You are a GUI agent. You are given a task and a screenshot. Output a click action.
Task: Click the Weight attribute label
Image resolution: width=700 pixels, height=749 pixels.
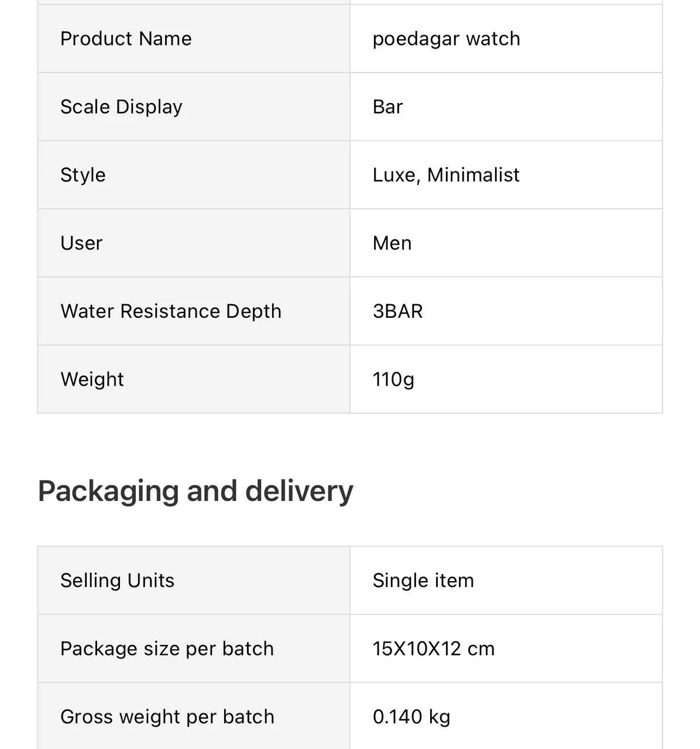tap(92, 379)
